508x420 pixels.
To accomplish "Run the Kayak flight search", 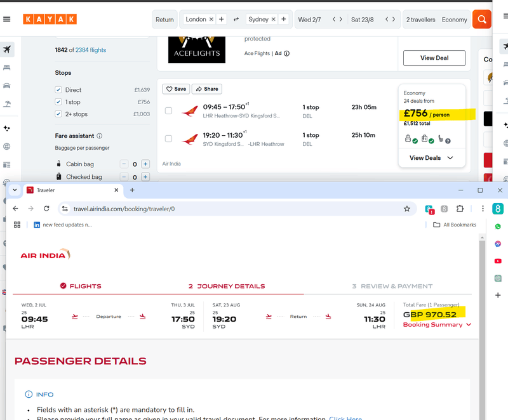I will [482, 20].
